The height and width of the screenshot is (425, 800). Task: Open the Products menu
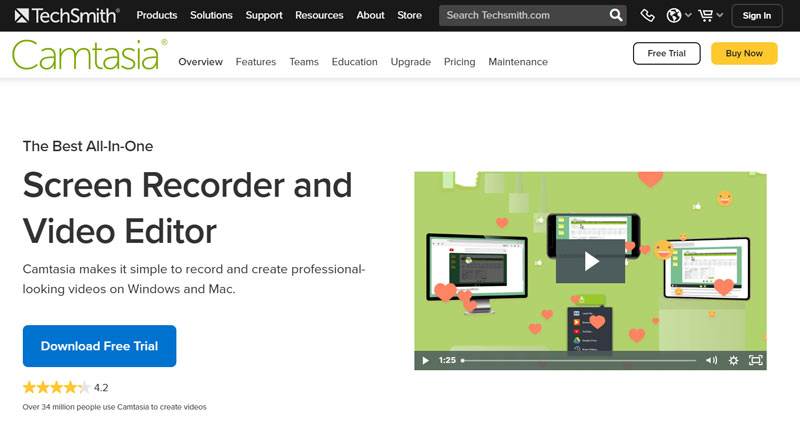(157, 15)
